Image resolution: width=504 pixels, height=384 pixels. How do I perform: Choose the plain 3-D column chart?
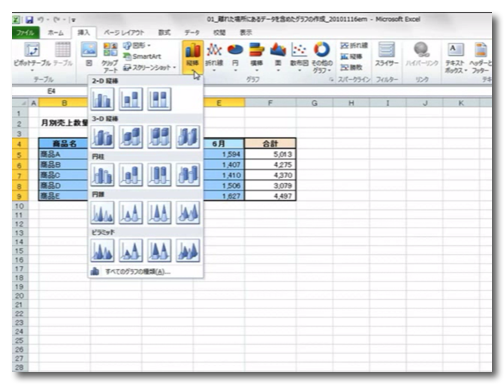[188, 137]
